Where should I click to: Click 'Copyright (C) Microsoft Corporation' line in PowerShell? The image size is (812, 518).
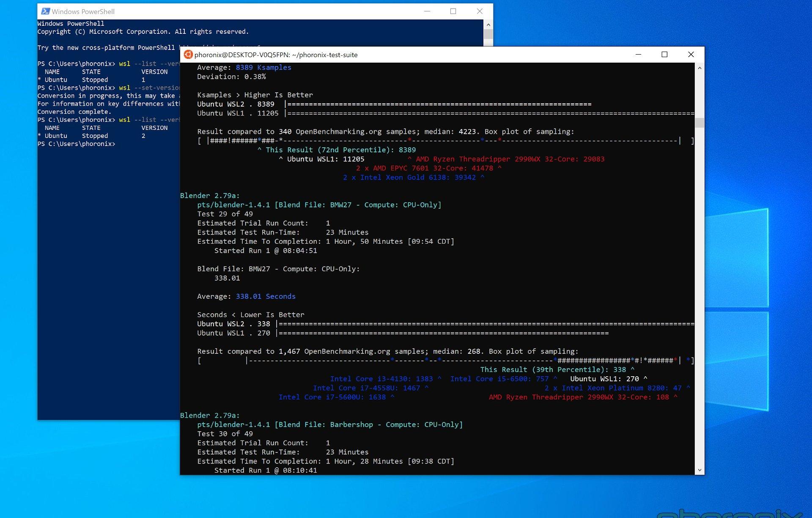tap(143, 32)
